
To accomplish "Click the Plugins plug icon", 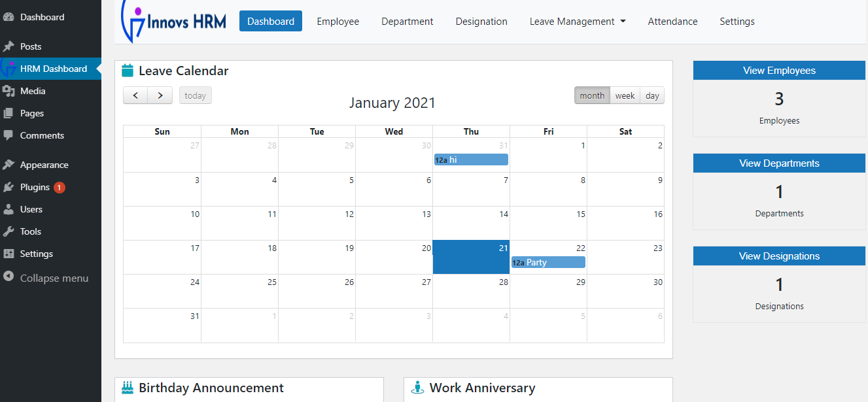I will click(9, 187).
